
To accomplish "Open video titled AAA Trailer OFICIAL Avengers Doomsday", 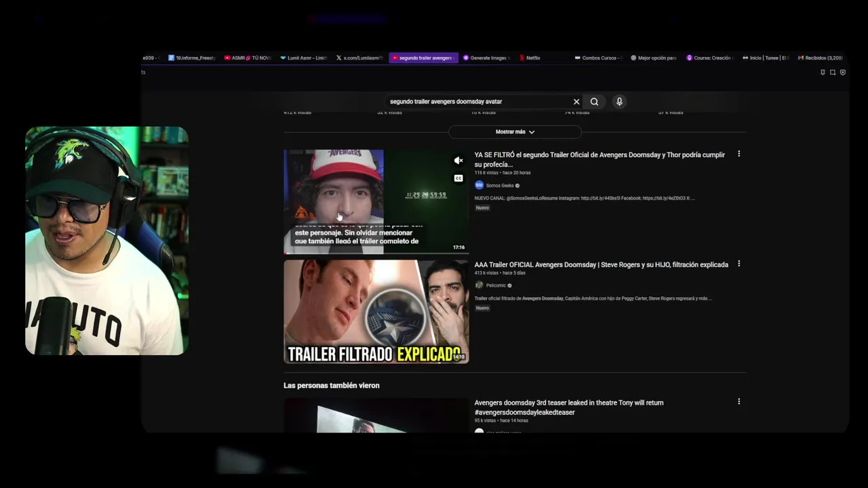I will [x=601, y=264].
